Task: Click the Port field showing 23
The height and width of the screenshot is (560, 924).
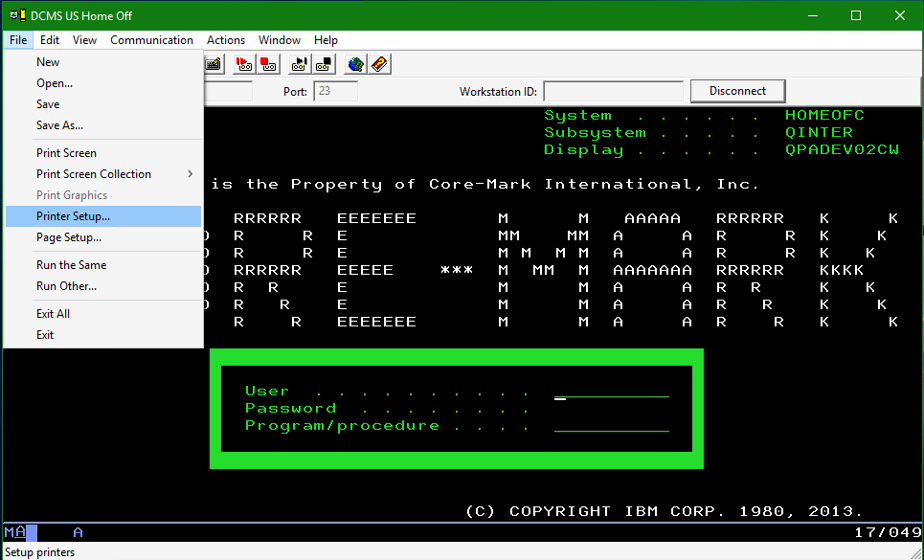Action: point(335,92)
